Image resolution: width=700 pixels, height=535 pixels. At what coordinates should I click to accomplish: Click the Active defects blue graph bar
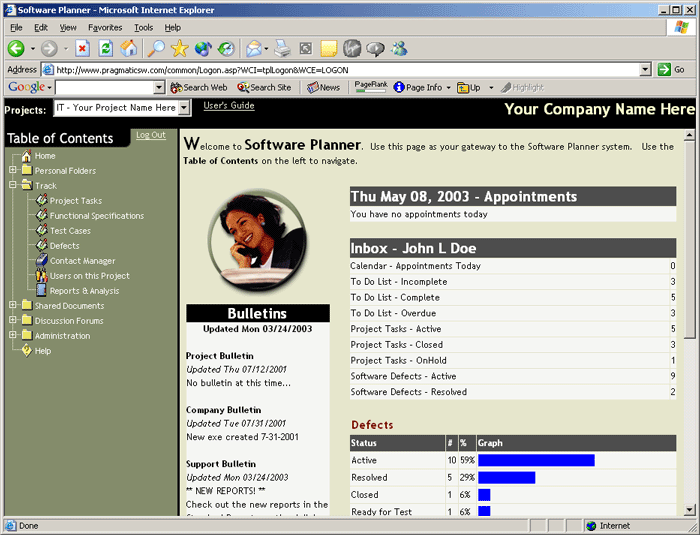[536, 460]
